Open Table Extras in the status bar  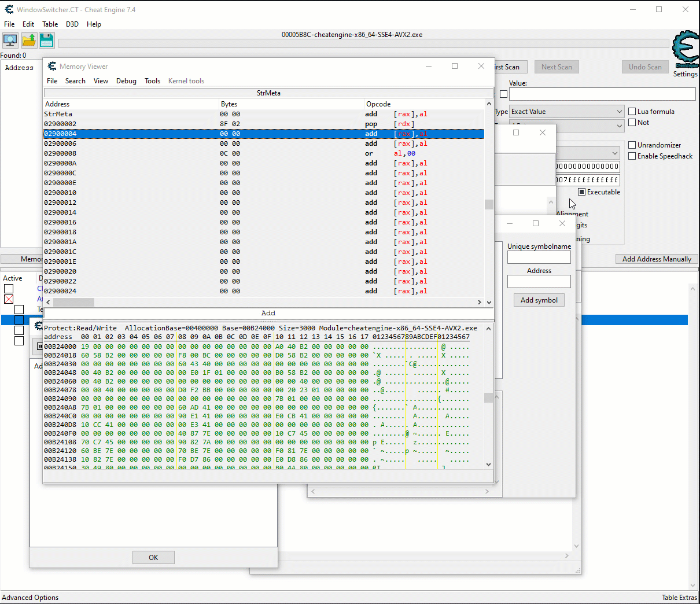point(680,598)
